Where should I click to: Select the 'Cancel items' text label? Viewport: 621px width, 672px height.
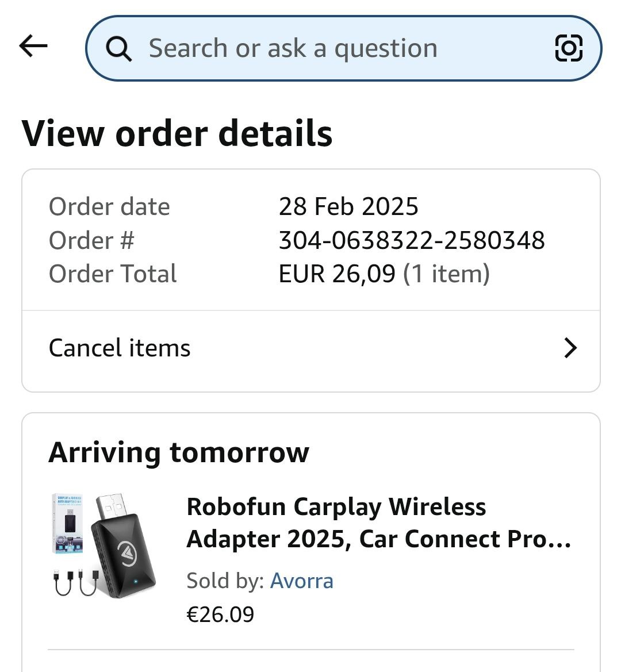(120, 348)
